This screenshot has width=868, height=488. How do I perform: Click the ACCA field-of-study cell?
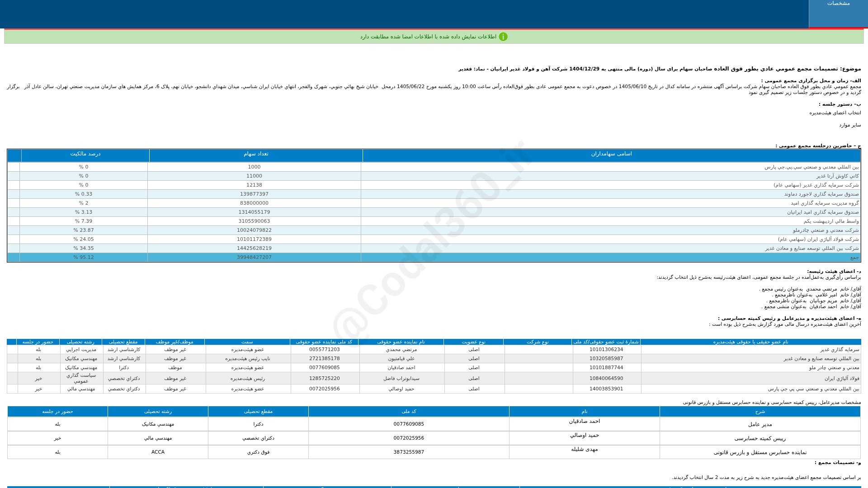[x=158, y=452]
